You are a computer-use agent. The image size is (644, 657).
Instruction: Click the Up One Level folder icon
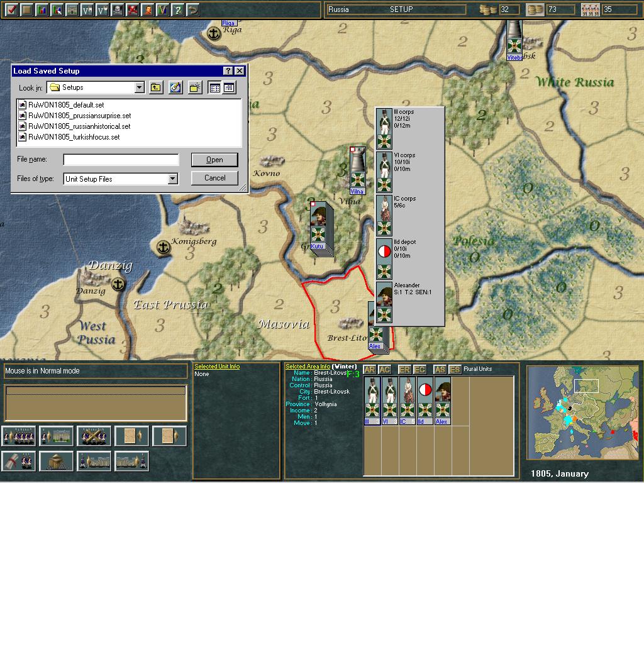[x=156, y=87]
